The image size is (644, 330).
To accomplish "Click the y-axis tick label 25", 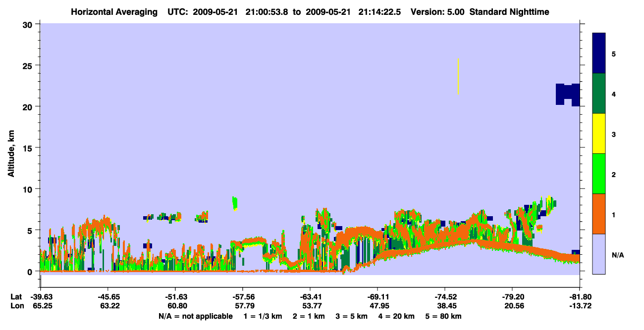I will pos(29,65).
